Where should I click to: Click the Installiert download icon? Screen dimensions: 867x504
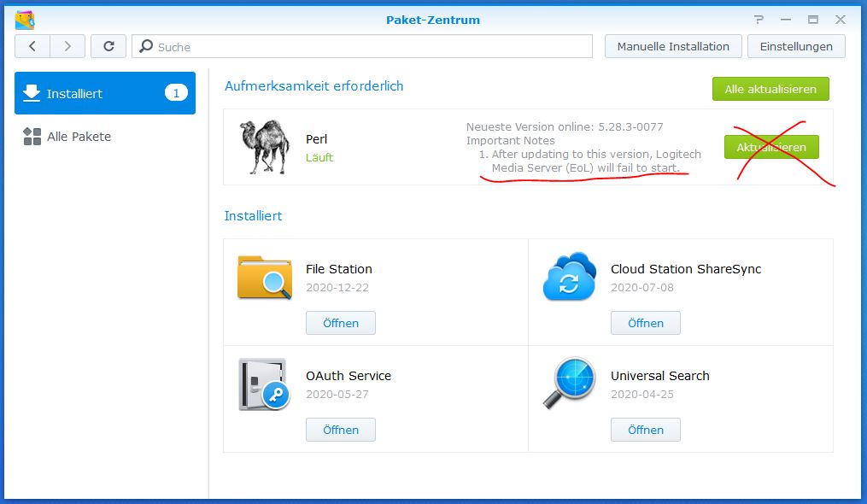[32, 93]
